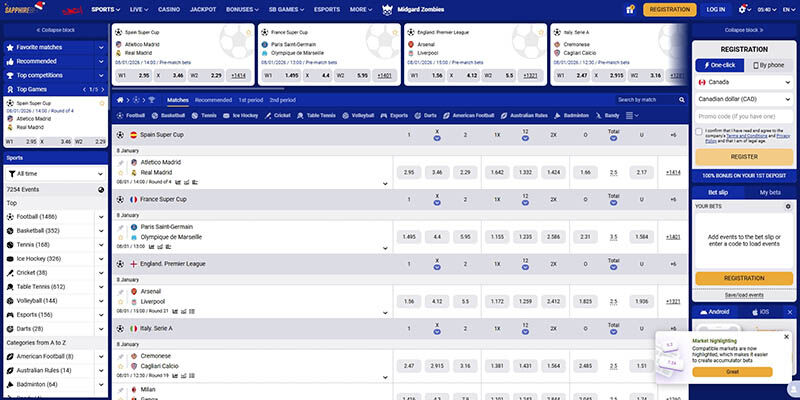Select Tennis sport filter
Screen dimensions: 800x400
coord(204,116)
